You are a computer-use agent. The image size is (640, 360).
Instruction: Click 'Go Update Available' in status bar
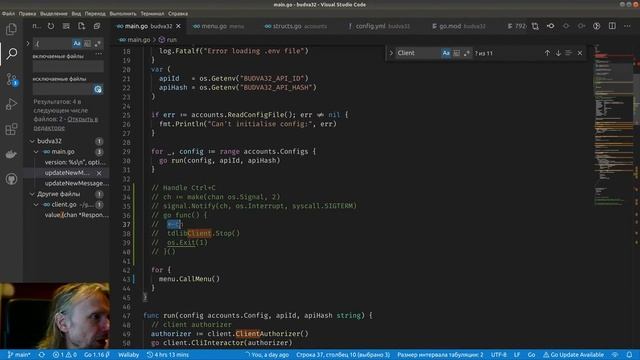coord(573,355)
